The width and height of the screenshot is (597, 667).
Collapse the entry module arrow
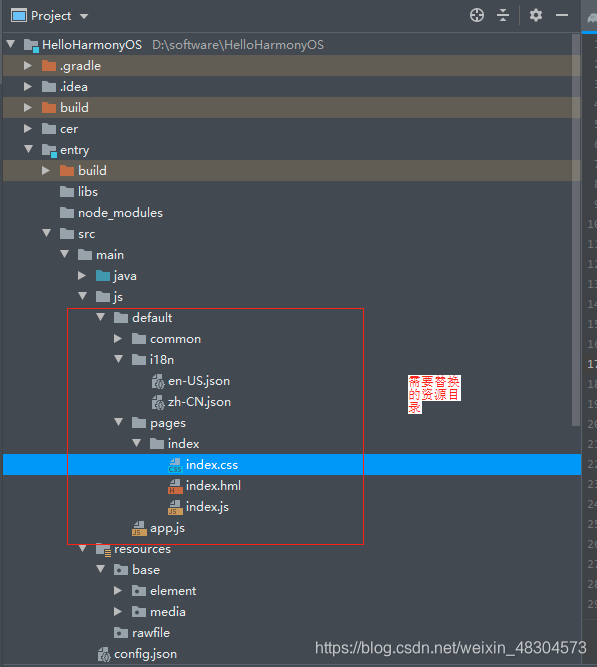tap(29, 149)
